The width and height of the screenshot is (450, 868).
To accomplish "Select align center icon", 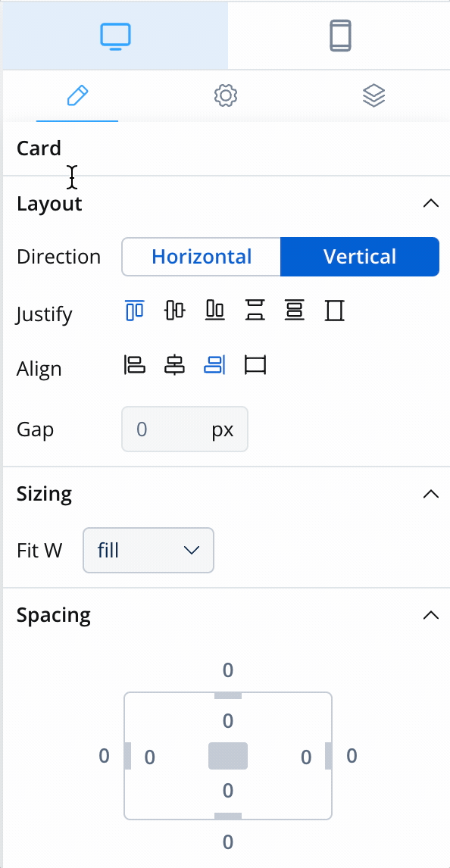I will [x=175, y=365].
